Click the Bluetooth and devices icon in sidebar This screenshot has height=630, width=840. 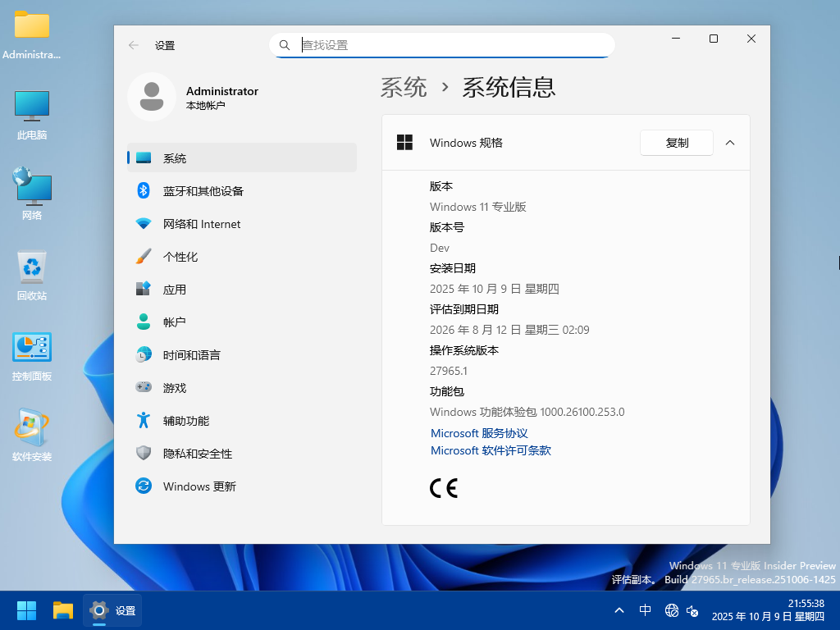144,190
